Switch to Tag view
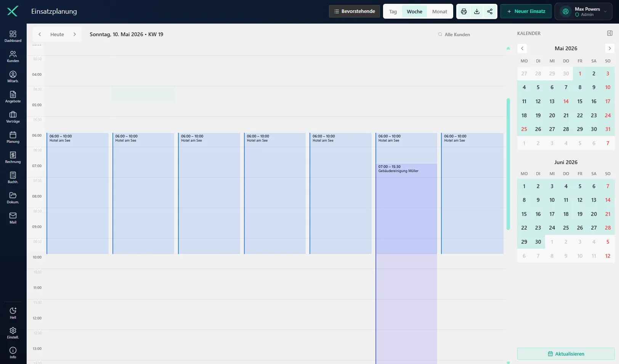The image size is (619, 364). pos(393,11)
